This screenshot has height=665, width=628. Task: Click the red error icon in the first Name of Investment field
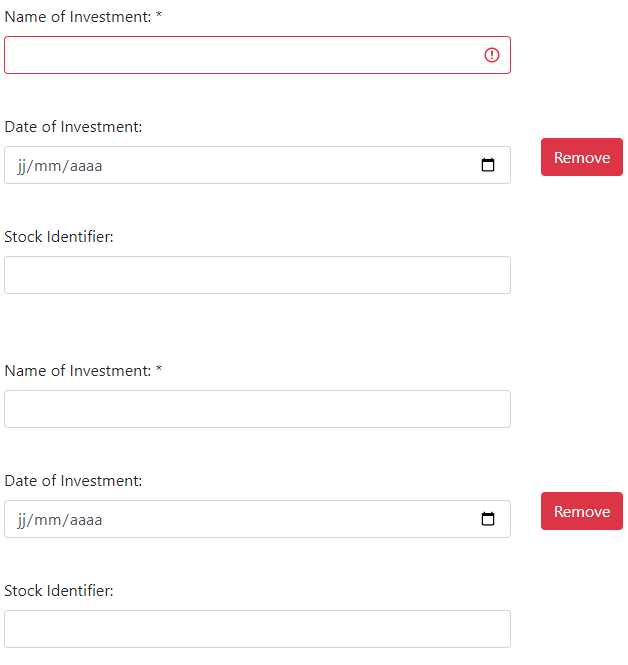(x=491, y=55)
